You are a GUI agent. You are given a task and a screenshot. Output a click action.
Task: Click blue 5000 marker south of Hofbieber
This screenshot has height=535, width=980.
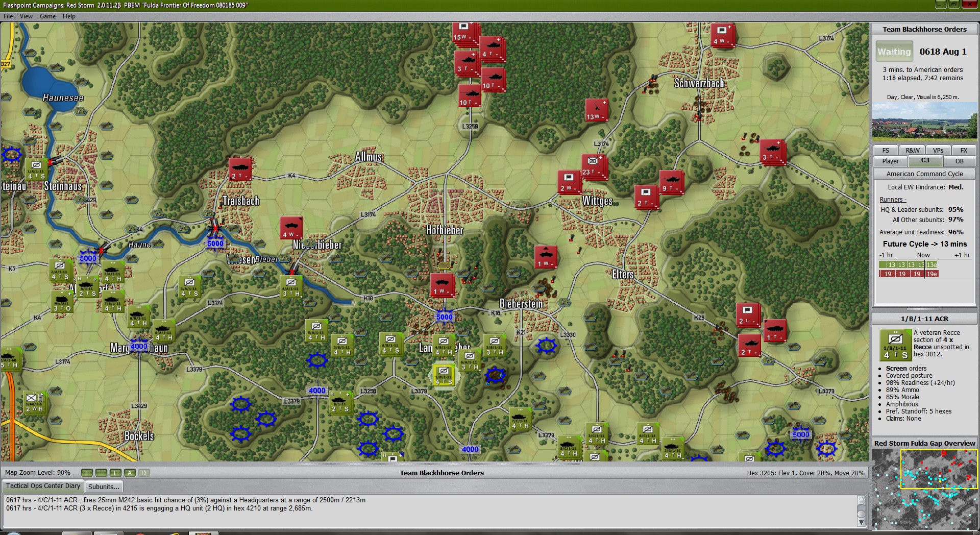tap(444, 317)
